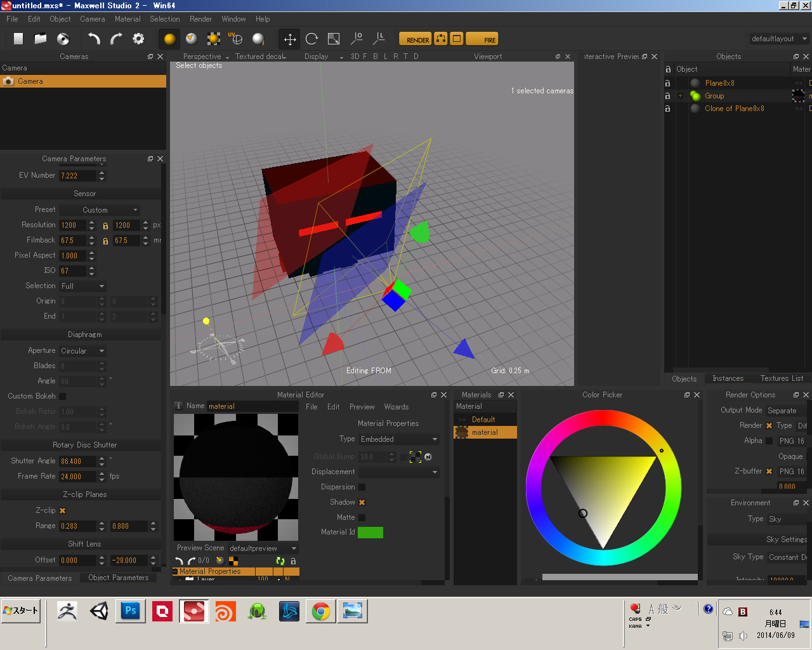Viewport: 812px width, 650px height.
Task: Redo the action from the main toolbar
Action: coord(116,39)
